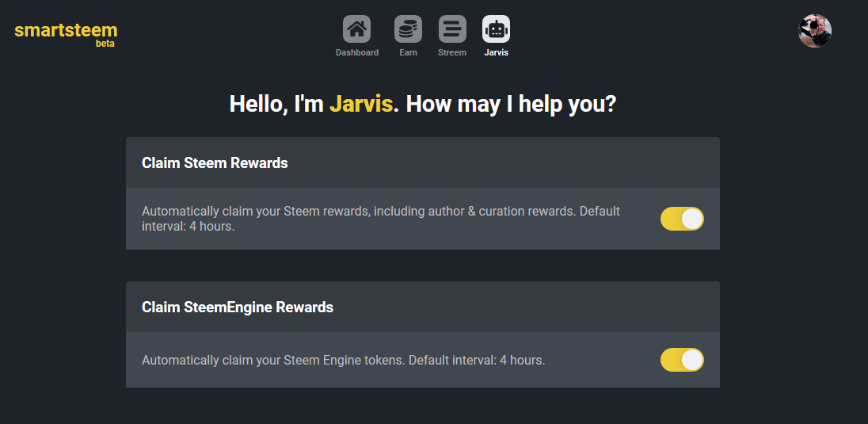
Task: Click the smartsteem logo
Action: pyautogui.click(x=66, y=31)
